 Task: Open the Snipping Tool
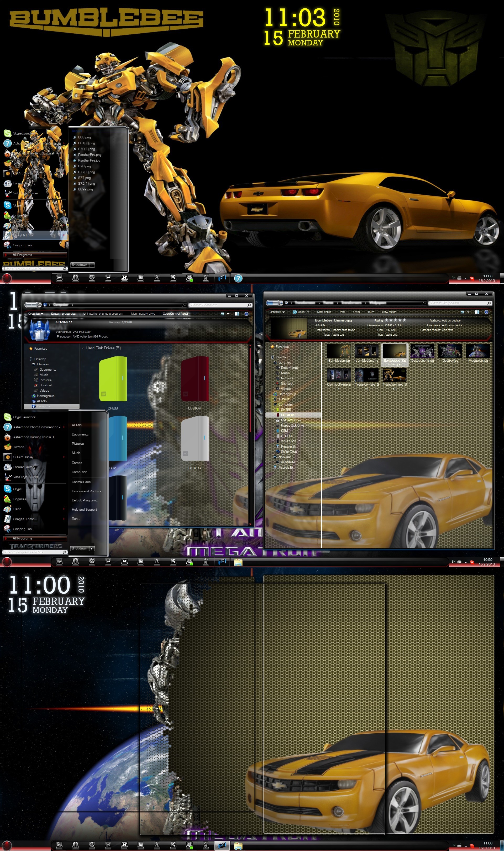[23, 529]
